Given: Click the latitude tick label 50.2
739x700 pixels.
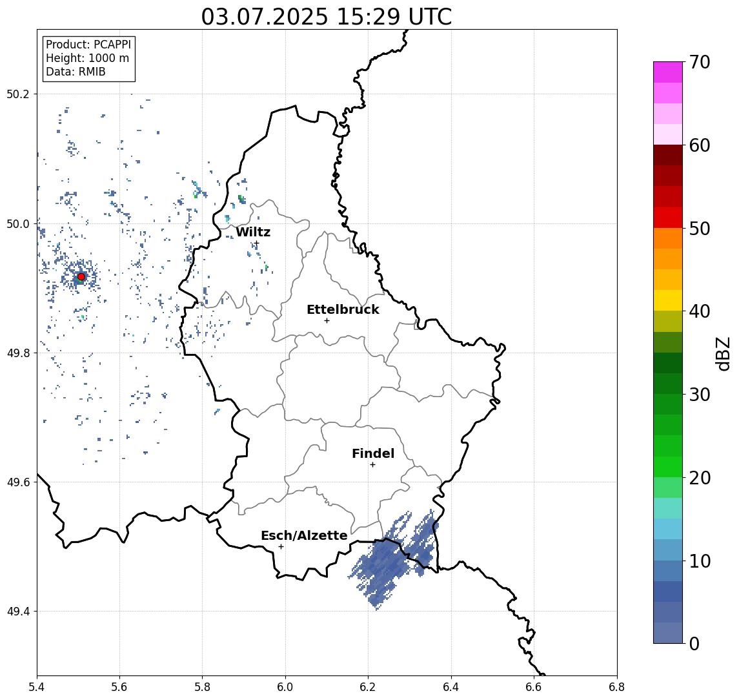Looking at the screenshot, I should pos(18,94).
